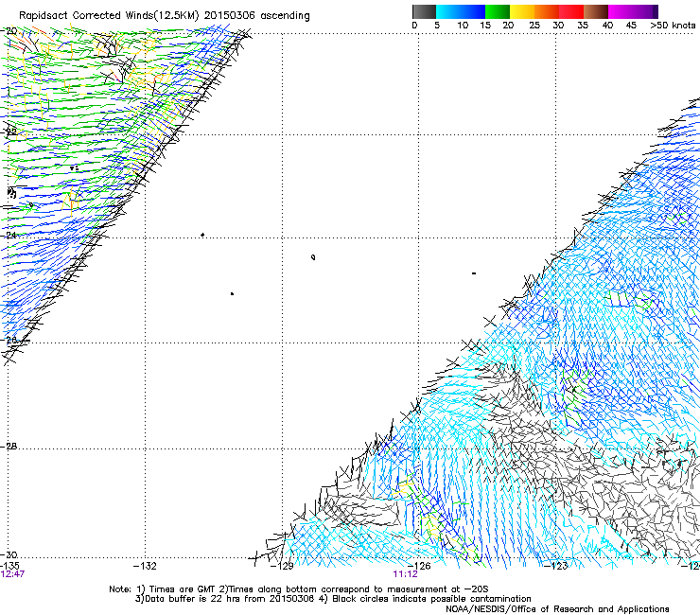
Task: Click the 'NOAA/NESDIS/Office of Research and Applications' credit
Action: tap(557, 609)
